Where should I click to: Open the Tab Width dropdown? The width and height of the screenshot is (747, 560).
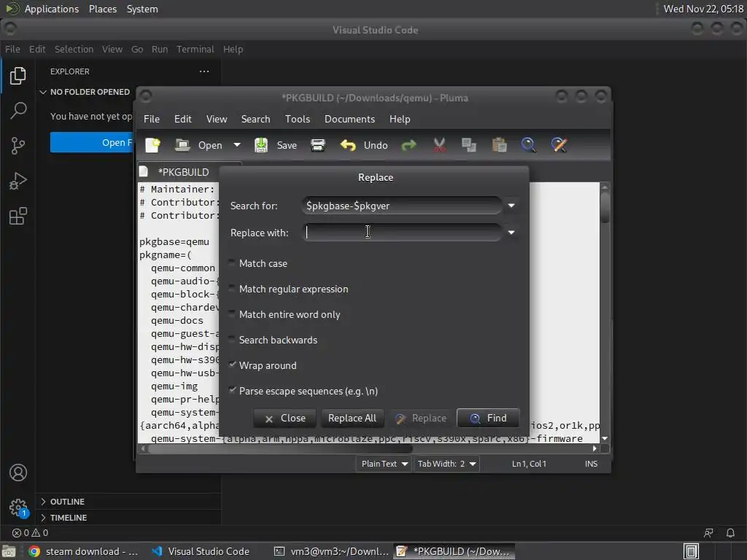coord(446,464)
